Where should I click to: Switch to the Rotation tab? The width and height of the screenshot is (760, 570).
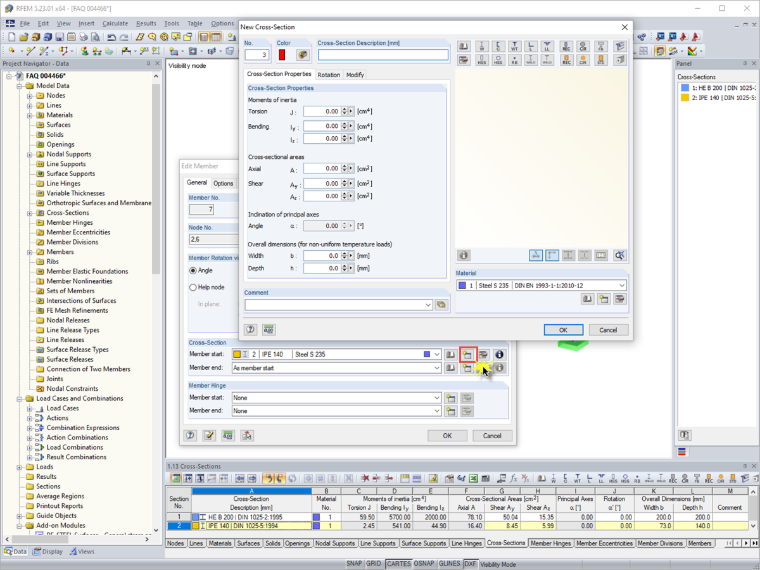[x=329, y=75]
